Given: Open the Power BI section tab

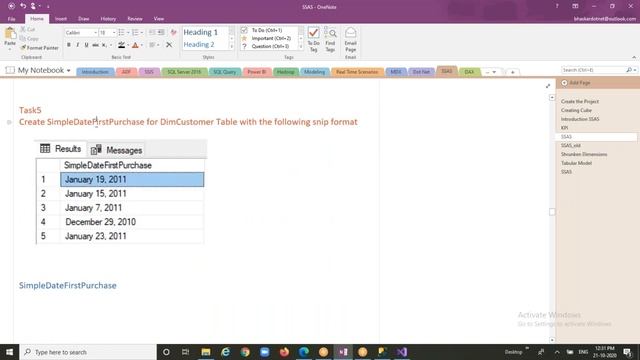Looking at the screenshot, I should point(257,72).
